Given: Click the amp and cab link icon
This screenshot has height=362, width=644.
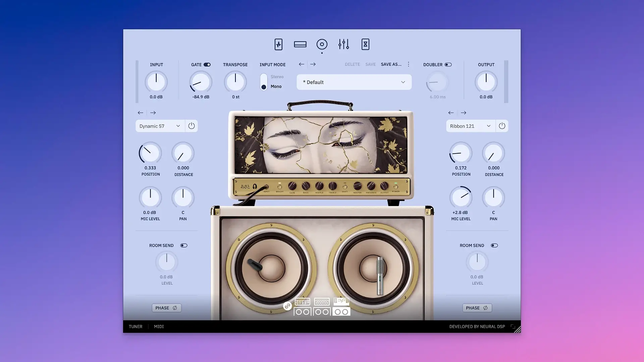Looking at the screenshot, I should click(x=287, y=306).
